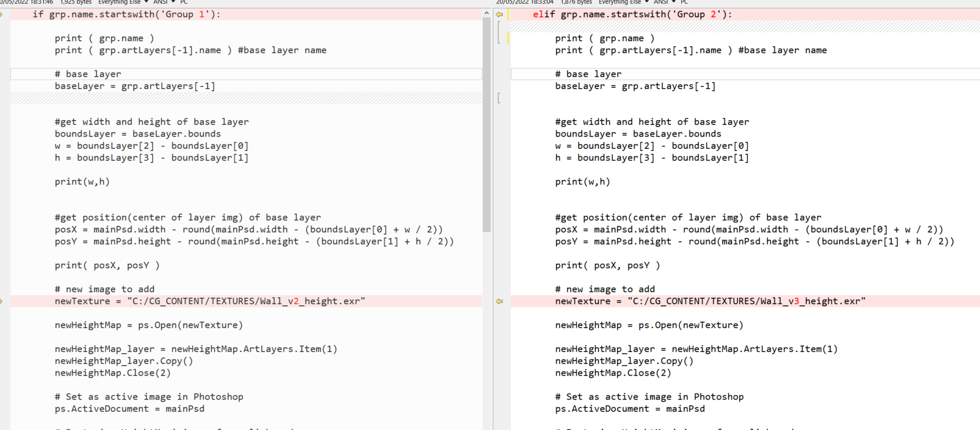Click left pane '# new image to add' comment
Screen dimensions: 980x430
tap(105, 289)
